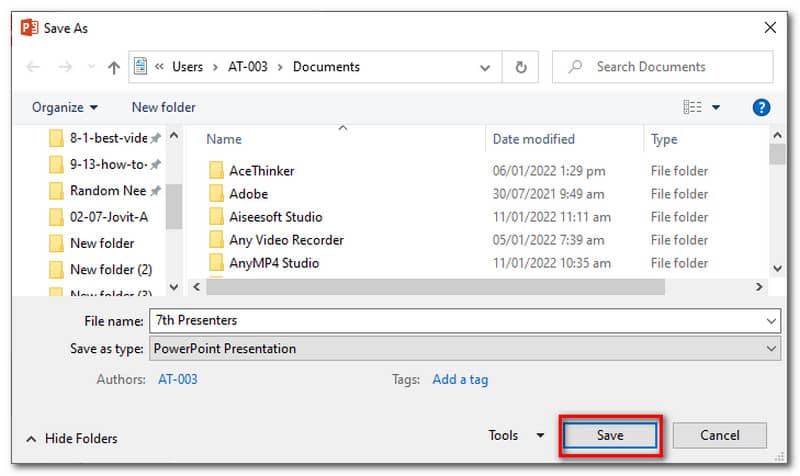Click horizontal scrollbar left arrow
Screen dimensions: 800x476
(x=196, y=287)
